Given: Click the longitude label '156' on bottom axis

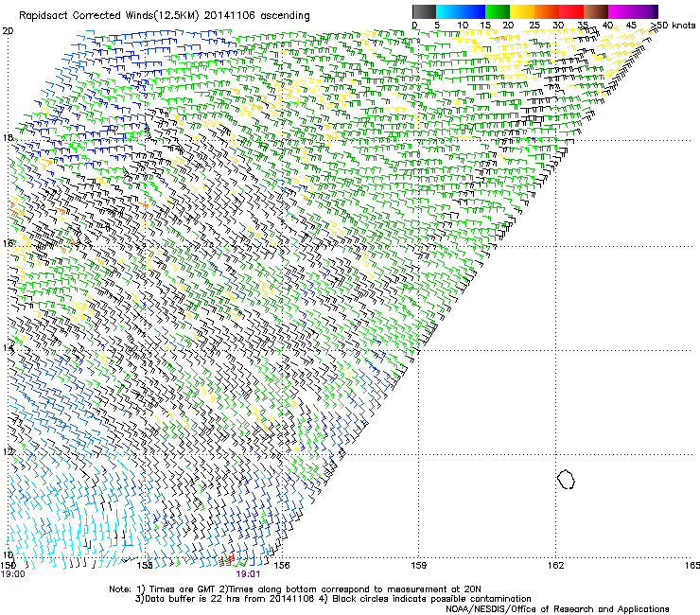Looking at the screenshot, I should 281,566.
